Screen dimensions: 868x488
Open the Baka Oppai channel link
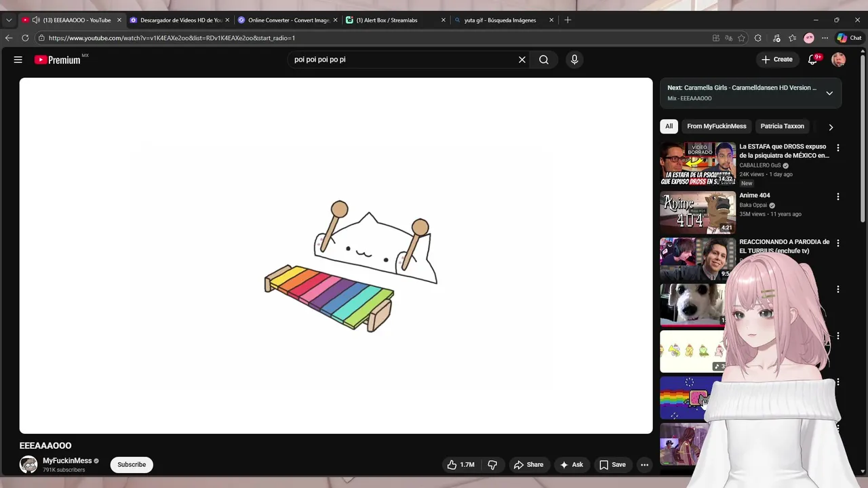point(753,205)
